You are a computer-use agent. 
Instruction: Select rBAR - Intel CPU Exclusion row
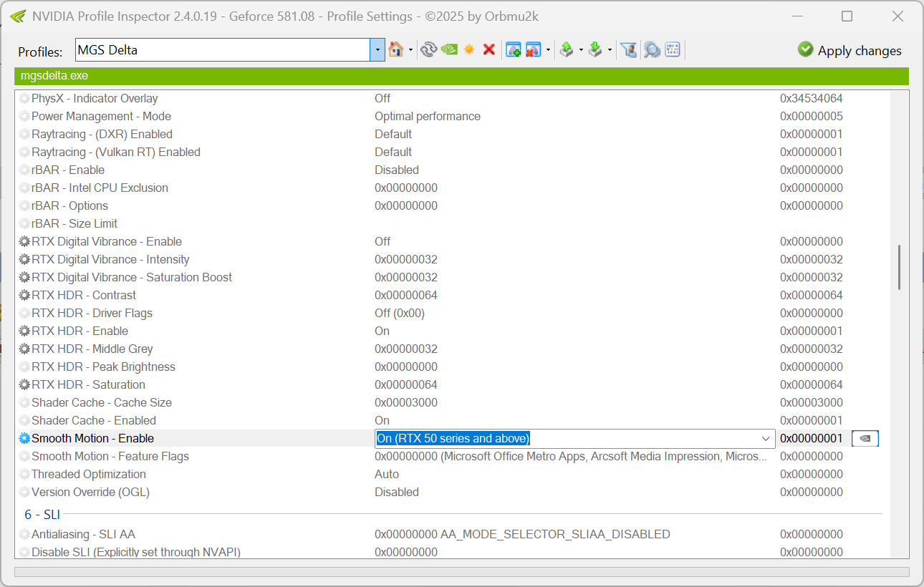pyautogui.click(x=451, y=188)
